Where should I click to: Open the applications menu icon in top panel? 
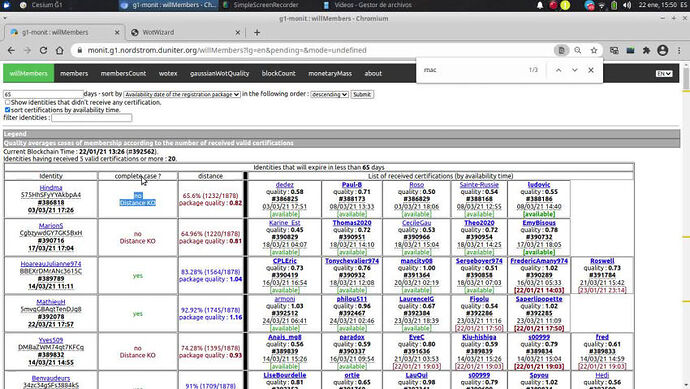tap(6, 5)
